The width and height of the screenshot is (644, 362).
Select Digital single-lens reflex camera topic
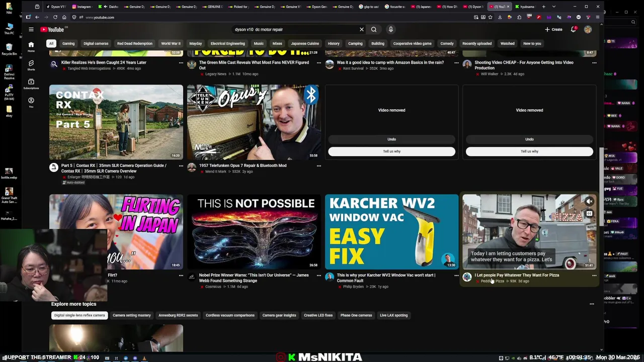coord(79,315)
